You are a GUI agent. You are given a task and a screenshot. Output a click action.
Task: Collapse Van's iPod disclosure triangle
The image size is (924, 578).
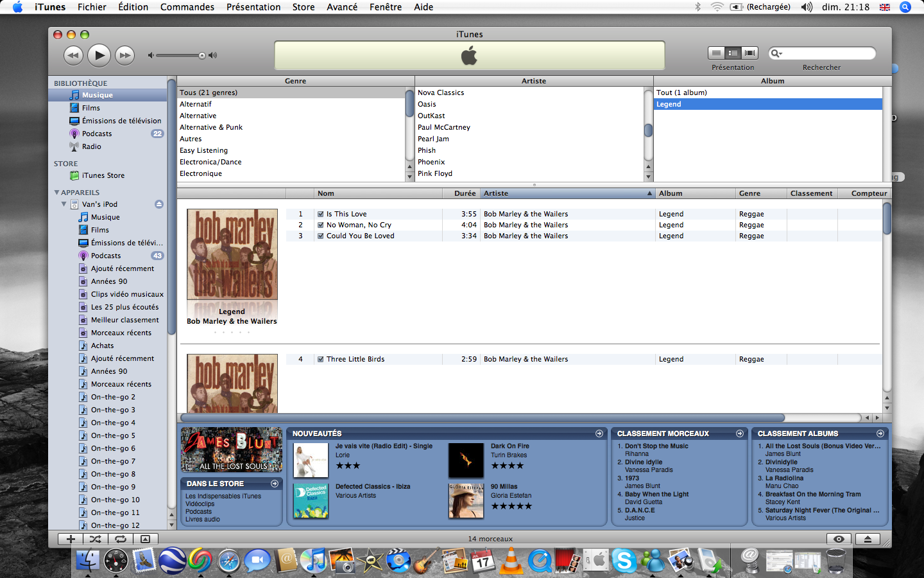64,204
